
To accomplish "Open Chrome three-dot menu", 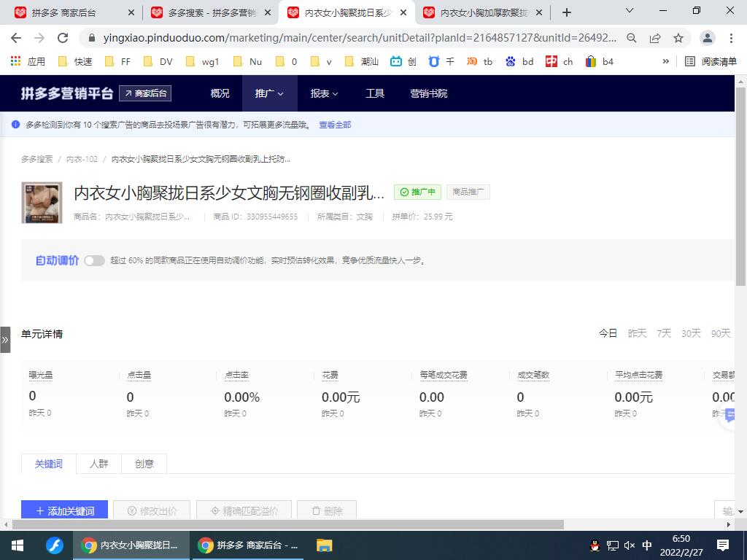I will (x=731, y=38).
